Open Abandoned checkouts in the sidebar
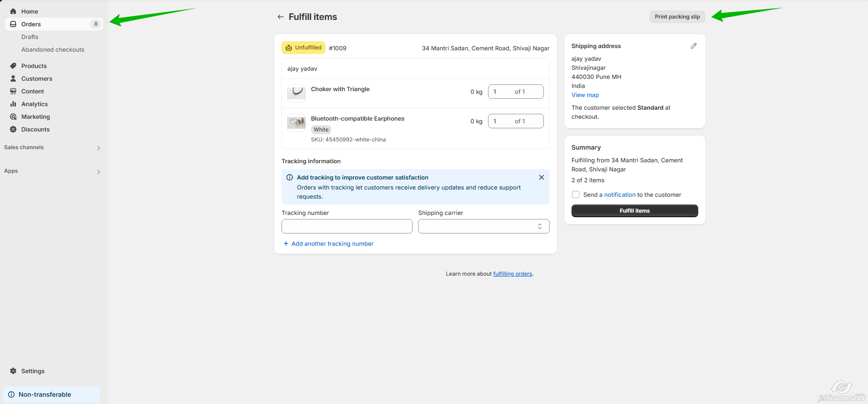 pyautogui.click(x=53, y=49)
